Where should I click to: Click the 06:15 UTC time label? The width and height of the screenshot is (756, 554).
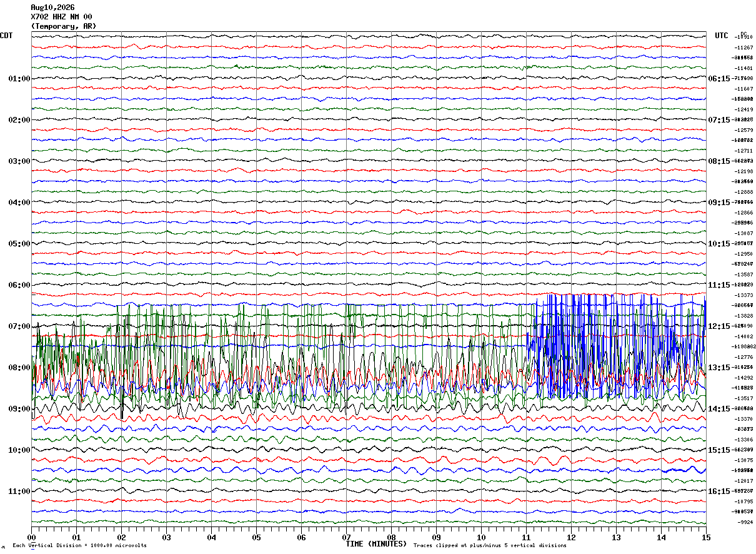tap(719, 79)
